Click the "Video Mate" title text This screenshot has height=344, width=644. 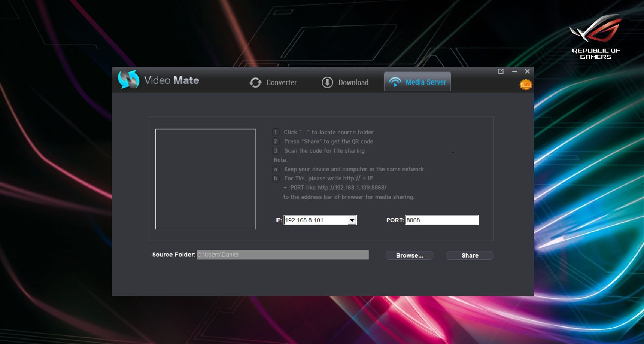coord(171,80)
